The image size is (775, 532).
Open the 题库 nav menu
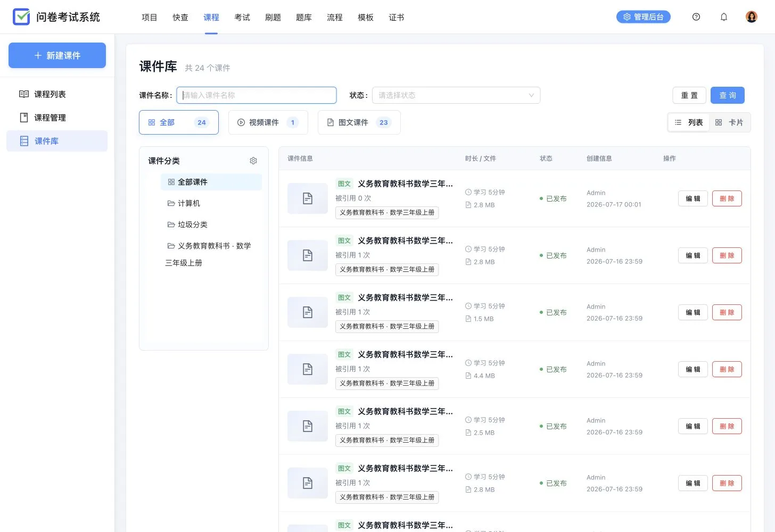point(304,18)
